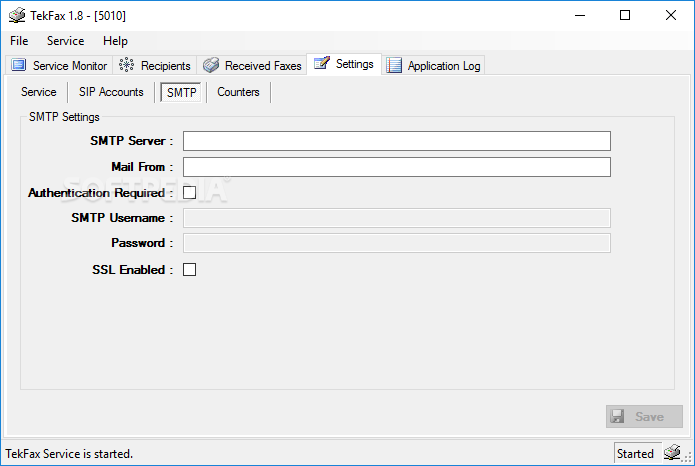Click the 'SMTP Username :' label
This screenshot has height=466, width=695.
[122, 218]
